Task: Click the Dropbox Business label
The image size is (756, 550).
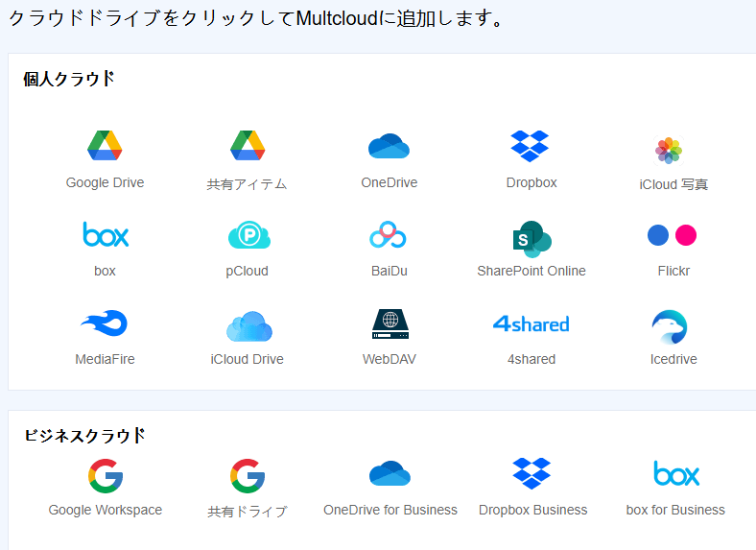Action: click(x=532, y=510)
